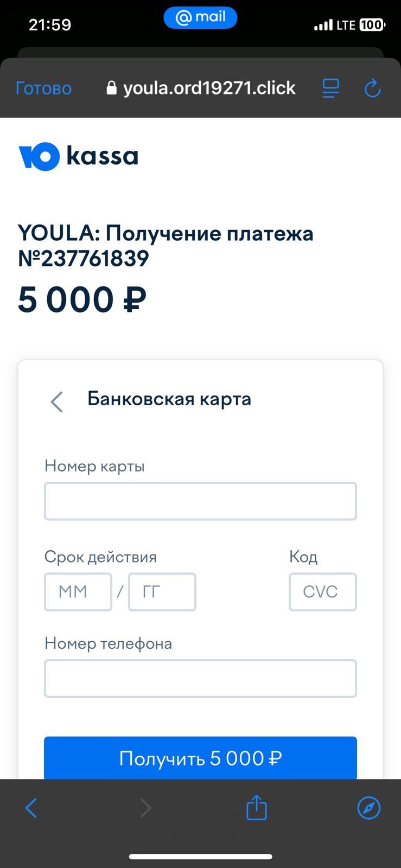Focus the Номер телефона input field
Screen dimensions: 401x868
coord(200,679)
